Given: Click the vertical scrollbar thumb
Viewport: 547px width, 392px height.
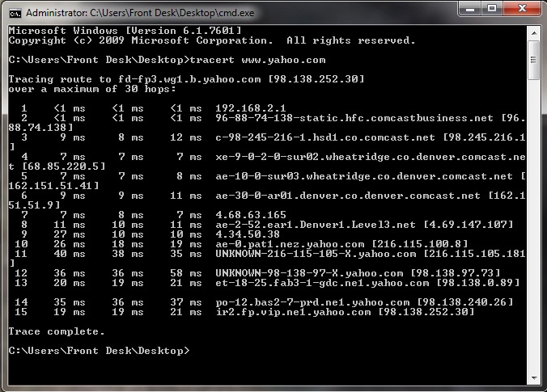Looking at the screenshot, I should click(534, 61).
